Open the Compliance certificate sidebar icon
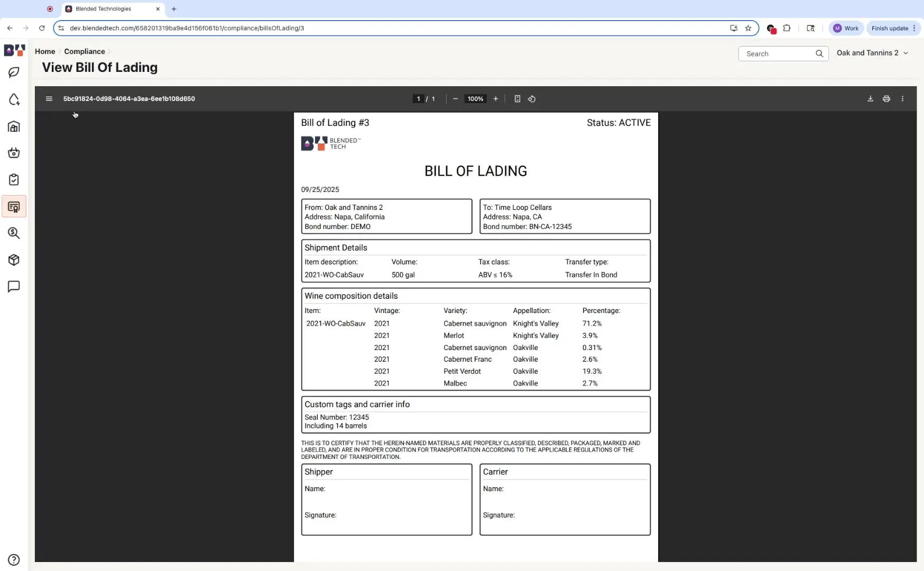924x571 pixels. click(x=14, y=207)
